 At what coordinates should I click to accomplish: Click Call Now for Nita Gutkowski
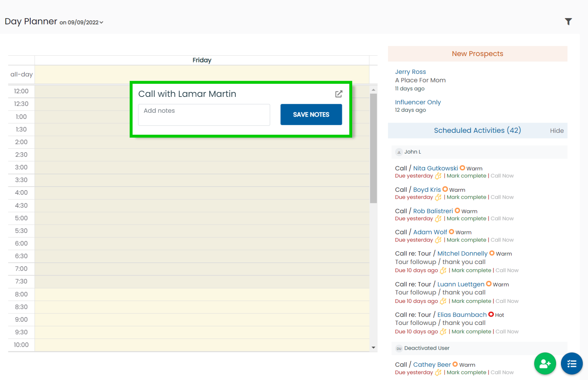(x=502, y=176)
